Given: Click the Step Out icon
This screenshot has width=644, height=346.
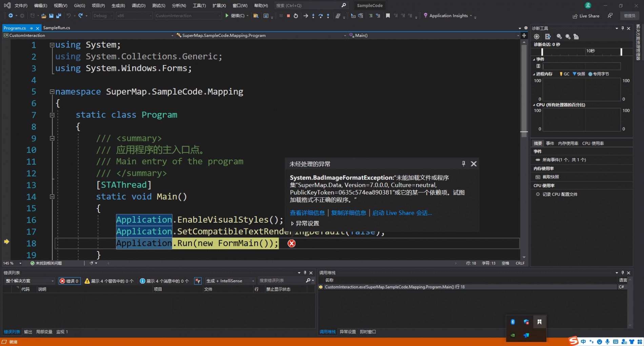Looking at the screenshot, I should pos(328,16).
